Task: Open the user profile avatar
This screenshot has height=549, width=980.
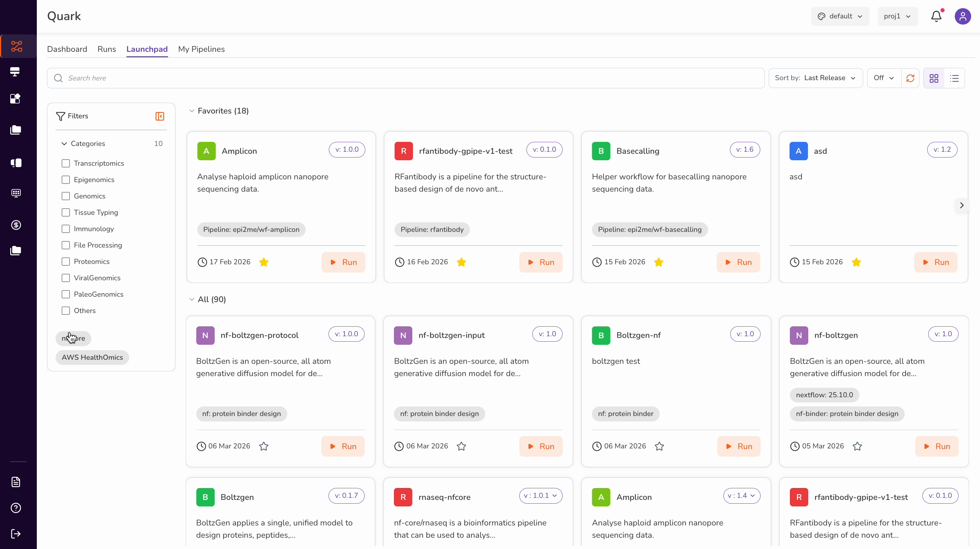Action: pyautogui.click(x=963, y=16)
